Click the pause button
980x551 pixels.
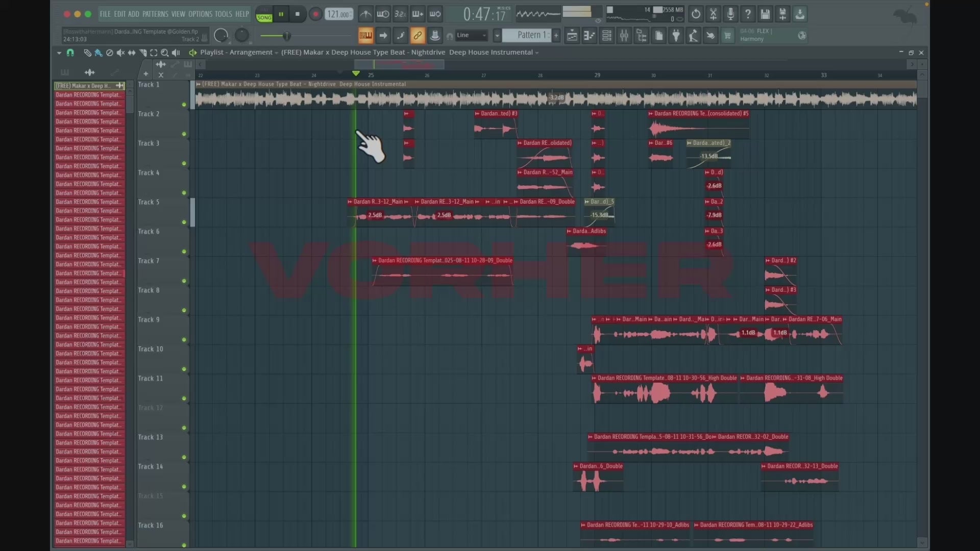281,14
